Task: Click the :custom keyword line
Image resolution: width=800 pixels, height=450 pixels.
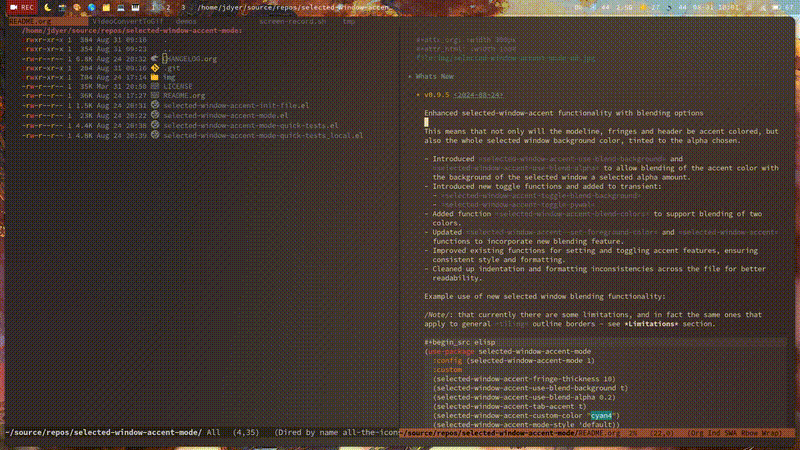Action: point(447,370)
